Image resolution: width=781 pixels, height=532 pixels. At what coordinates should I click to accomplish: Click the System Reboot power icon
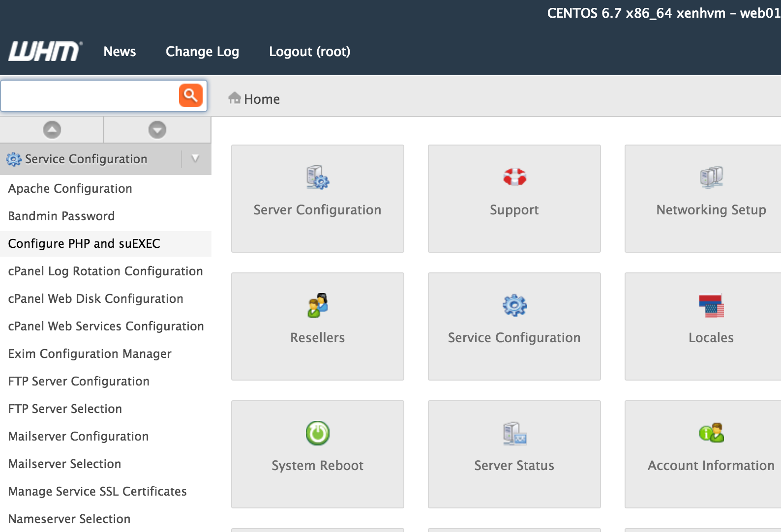(318, 433)
